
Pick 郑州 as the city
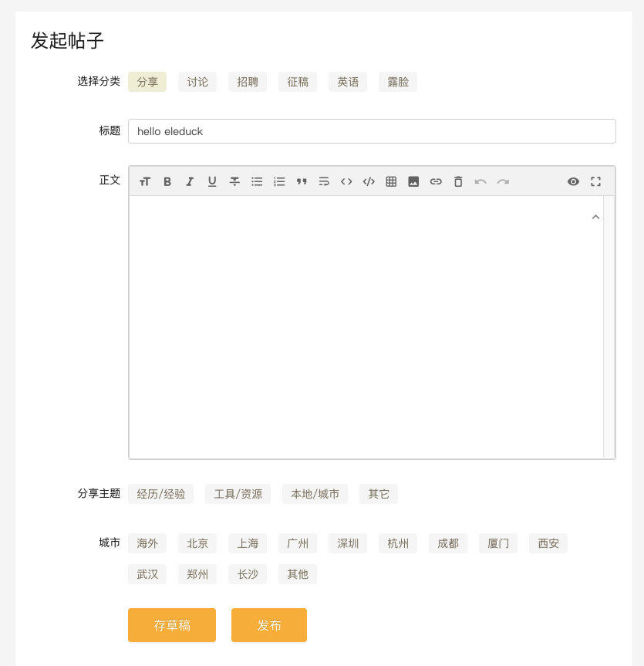pos(197,574)
